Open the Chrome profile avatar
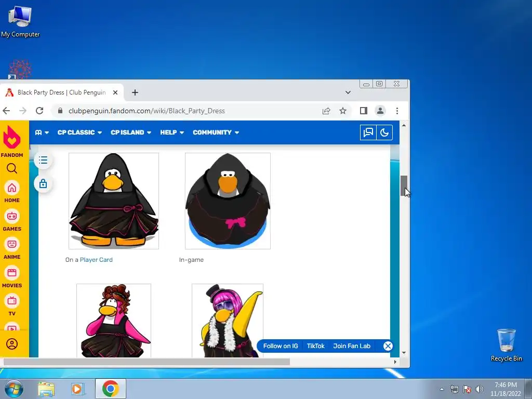532x399 pixels. pyautogui.click(x=380, y=111)
